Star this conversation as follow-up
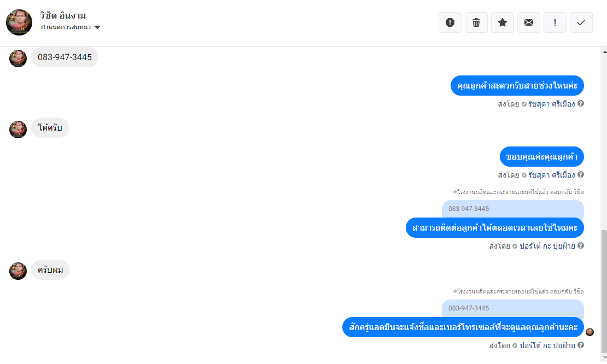This screenshot has width=607, height=364. [503, 22]
